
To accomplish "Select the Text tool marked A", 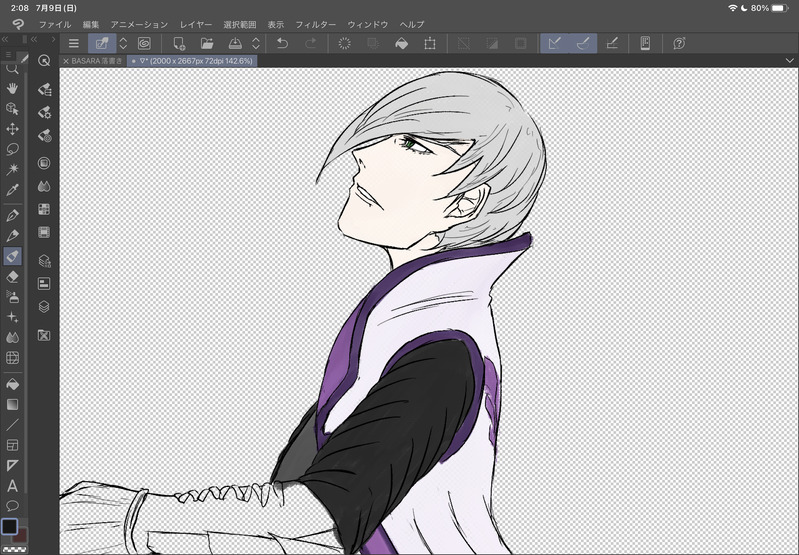I will (x=12, y=486).
